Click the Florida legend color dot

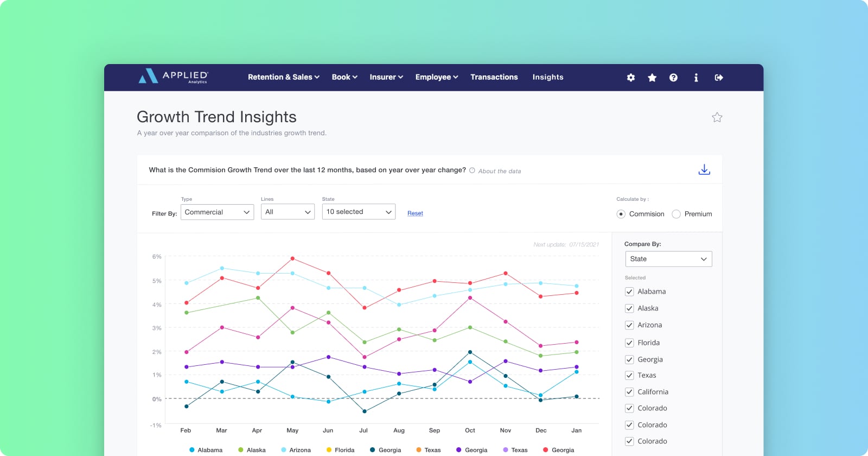coord(329,450)
